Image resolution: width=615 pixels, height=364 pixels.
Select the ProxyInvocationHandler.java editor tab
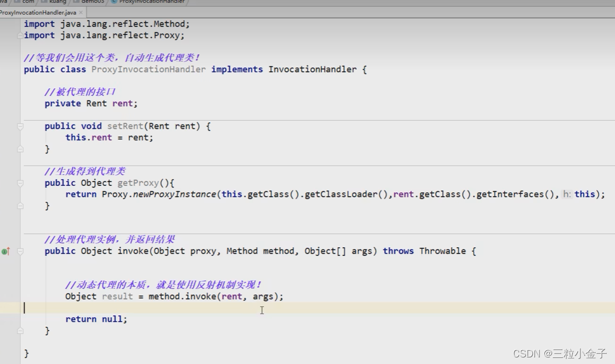click(38, 13)
